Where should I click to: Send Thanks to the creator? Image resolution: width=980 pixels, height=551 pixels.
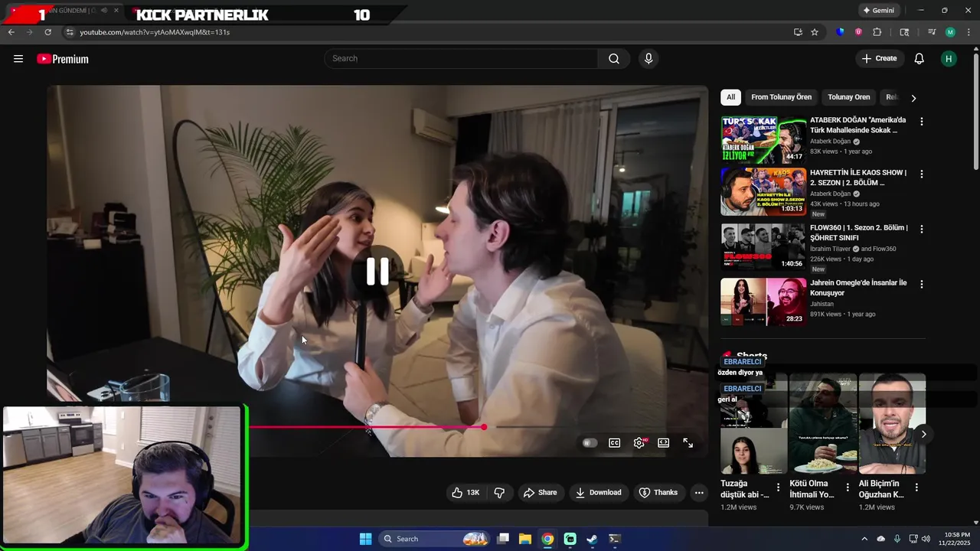(x=658, y=493)
